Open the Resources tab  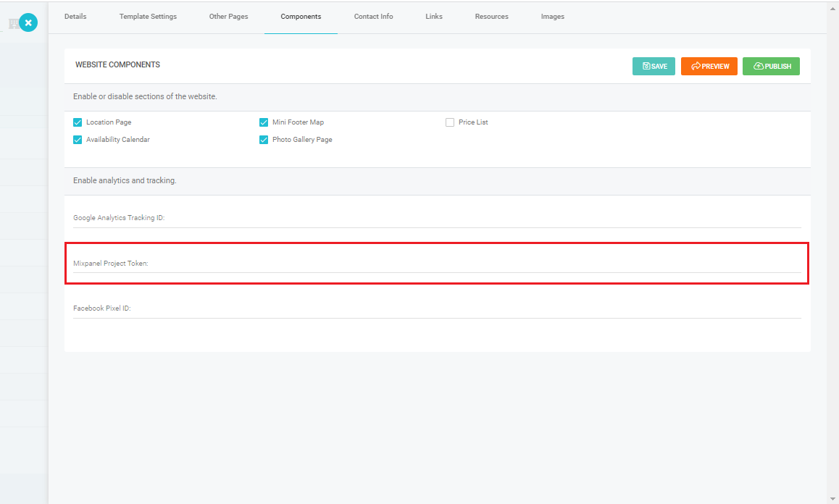pos(492,17)
